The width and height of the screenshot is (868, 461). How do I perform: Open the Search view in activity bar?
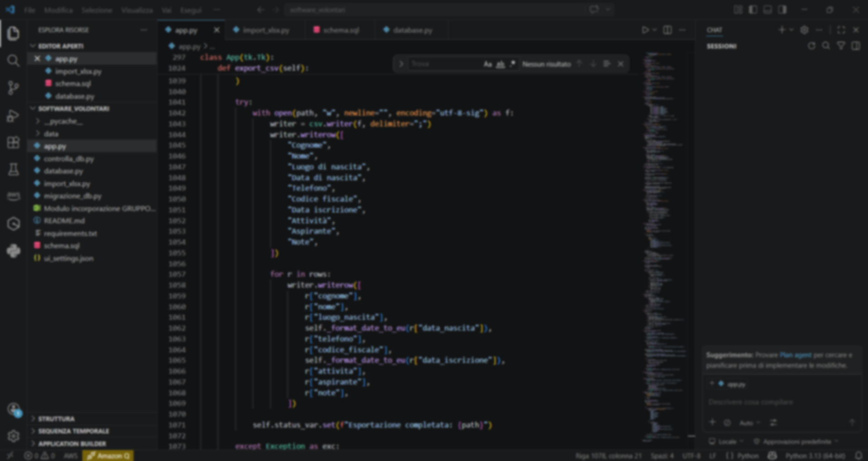pyautogui.click(x=14, y=61)
